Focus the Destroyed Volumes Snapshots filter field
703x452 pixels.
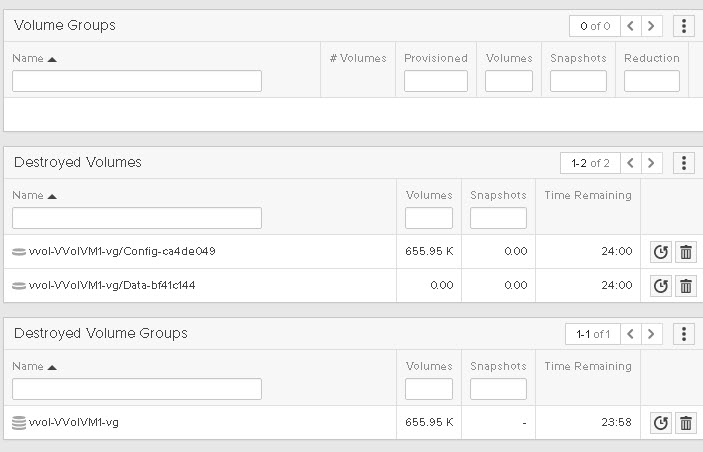coord(498,218)
